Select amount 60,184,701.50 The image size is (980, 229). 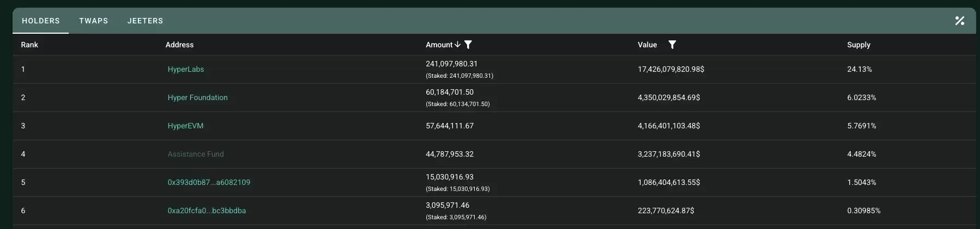tap(450, 92)
